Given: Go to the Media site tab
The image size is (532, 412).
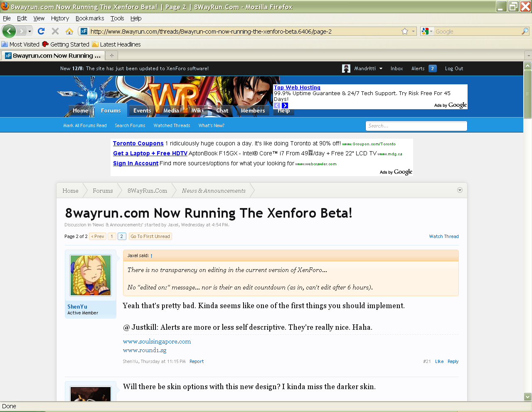Looking at the screenshot, I should click(171, 110).
